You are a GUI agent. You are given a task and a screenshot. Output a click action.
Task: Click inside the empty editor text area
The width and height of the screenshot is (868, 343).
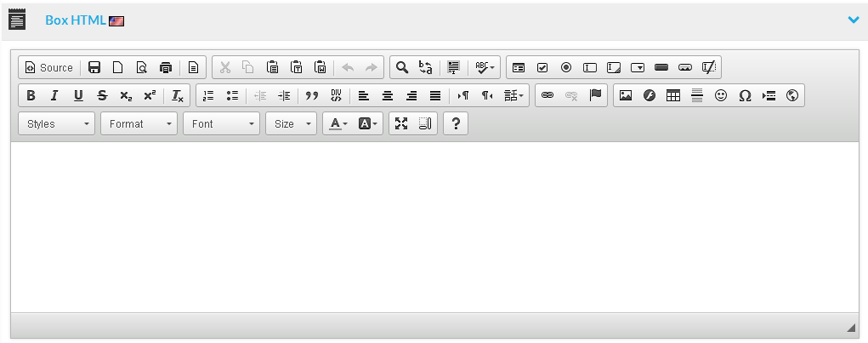click(x=434, y=226)
